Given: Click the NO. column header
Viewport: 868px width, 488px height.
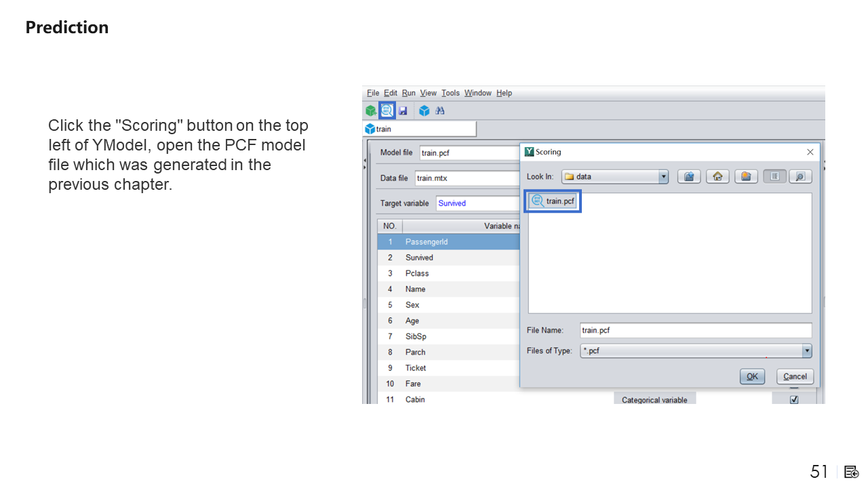Looking at the screenshot, I should point(390,226).
